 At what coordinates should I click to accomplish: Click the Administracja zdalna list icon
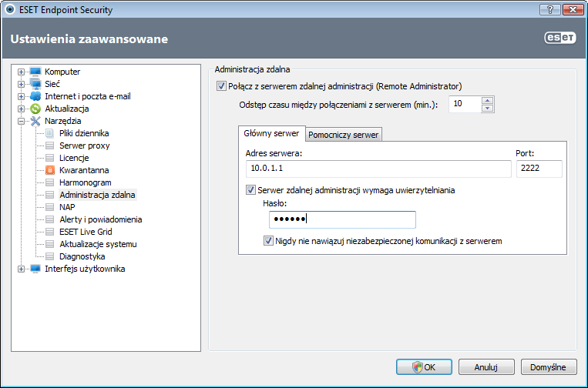[x=49, y=195]
